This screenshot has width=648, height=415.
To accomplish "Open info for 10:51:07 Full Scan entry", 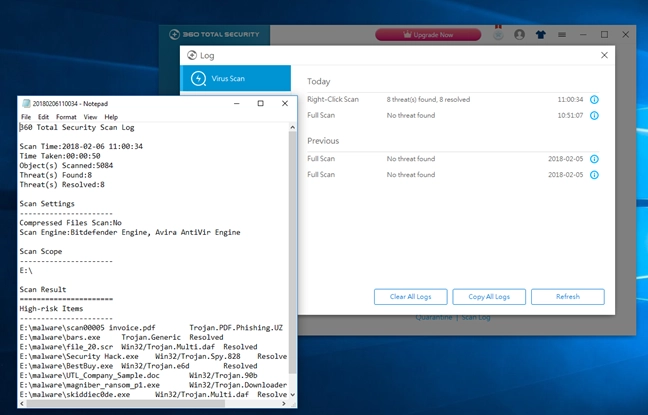I will pyautogui.click(x=594, y=115).
